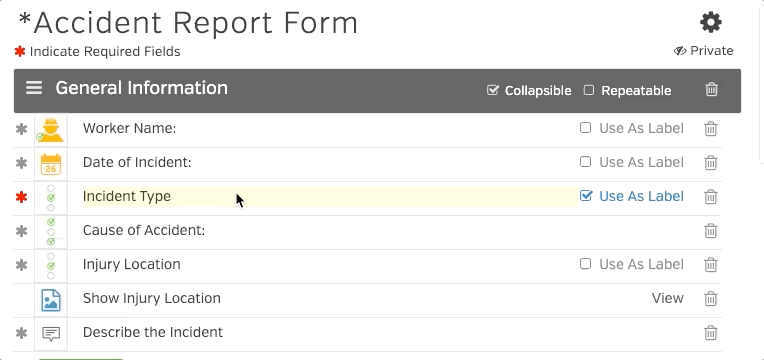Toggle required asterisk for Incident Type
This screenshot has height=360, width=764.
20,197
